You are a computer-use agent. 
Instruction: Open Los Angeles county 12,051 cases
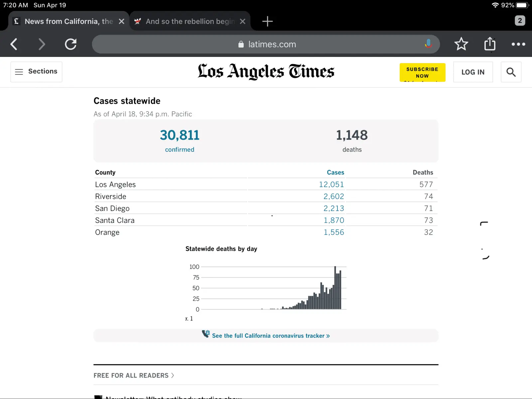point(332,185)
